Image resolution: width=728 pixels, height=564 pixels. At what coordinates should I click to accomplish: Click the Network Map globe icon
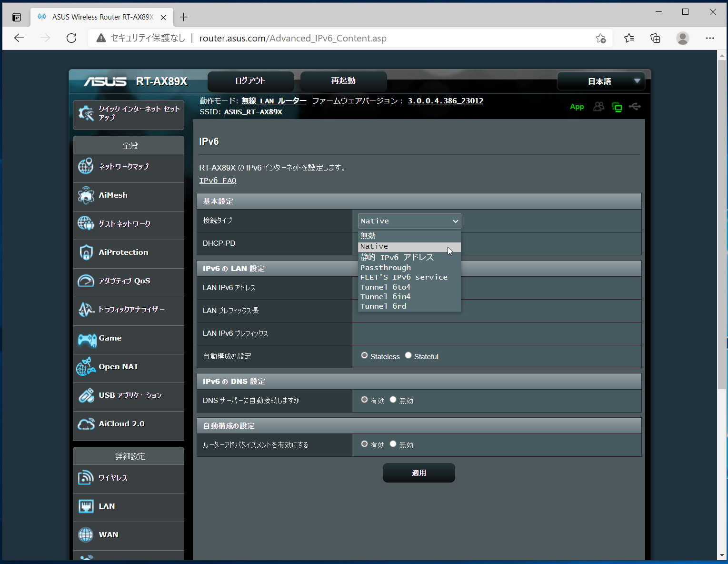click(86, 167)
